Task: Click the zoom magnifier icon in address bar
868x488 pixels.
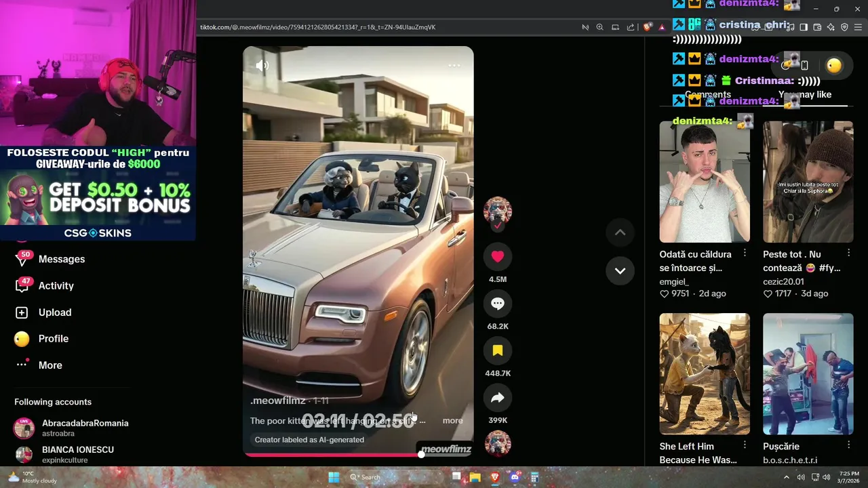Action: click(x=599, y=27)
